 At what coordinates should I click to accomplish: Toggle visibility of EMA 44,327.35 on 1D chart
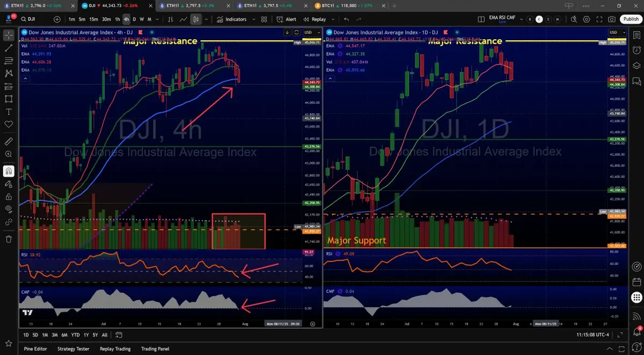(x=339, y=54)
